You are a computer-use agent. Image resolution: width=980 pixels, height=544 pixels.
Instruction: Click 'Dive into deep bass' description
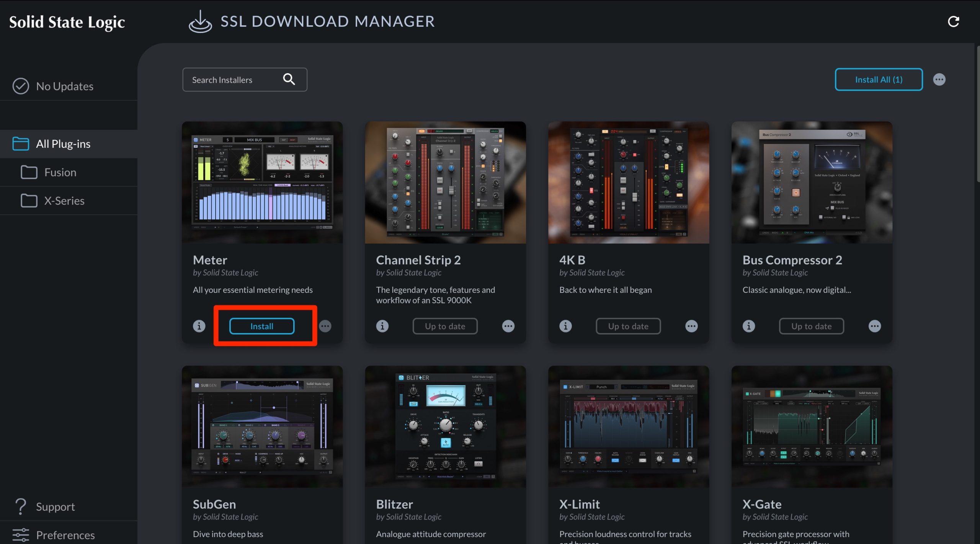(x=228, y=534)
